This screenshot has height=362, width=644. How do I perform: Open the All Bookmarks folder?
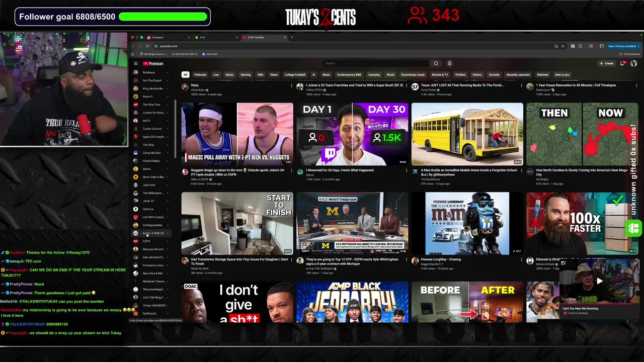pos(630,54)
